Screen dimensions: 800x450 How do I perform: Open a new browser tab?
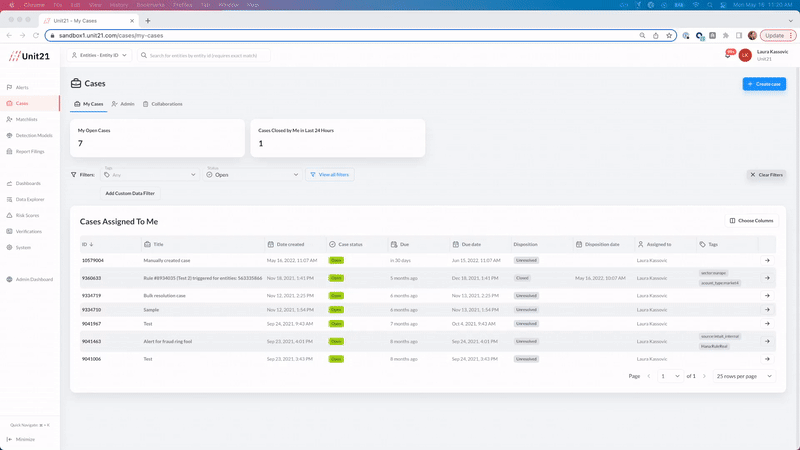(148, 21)
